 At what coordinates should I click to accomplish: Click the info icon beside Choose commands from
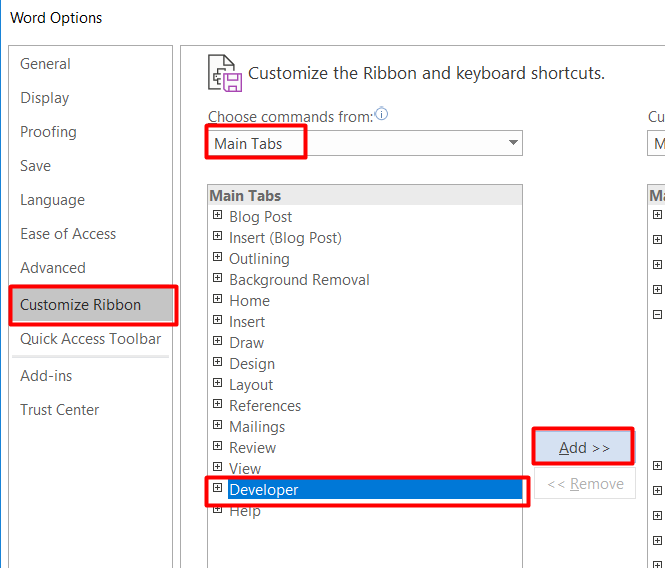382,114
